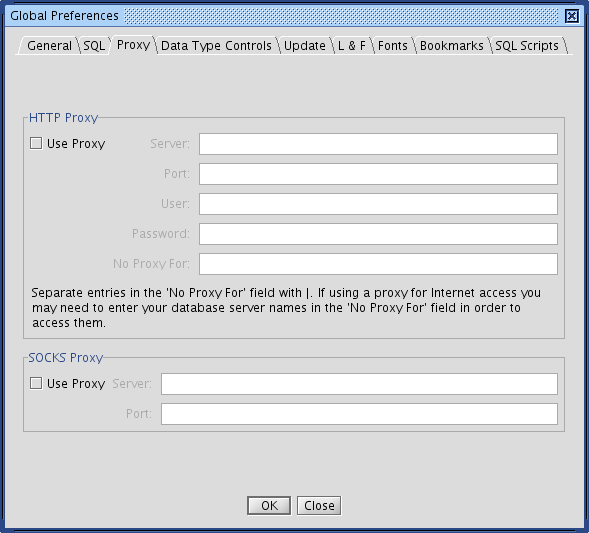Switch to the General tab

click(49, 46)
